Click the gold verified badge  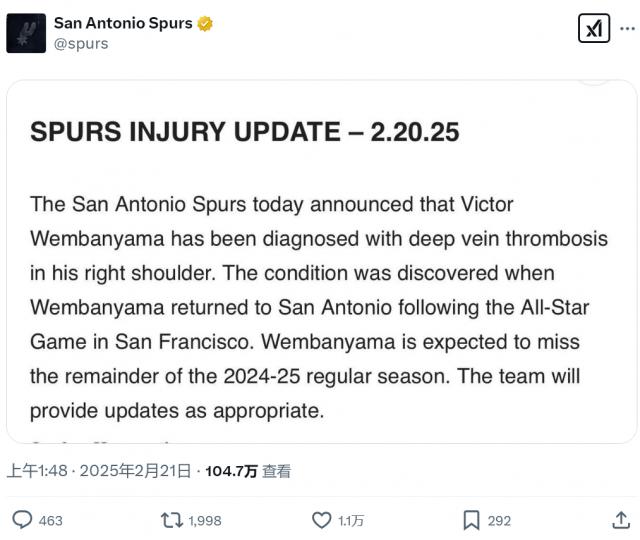coord(205,23)
